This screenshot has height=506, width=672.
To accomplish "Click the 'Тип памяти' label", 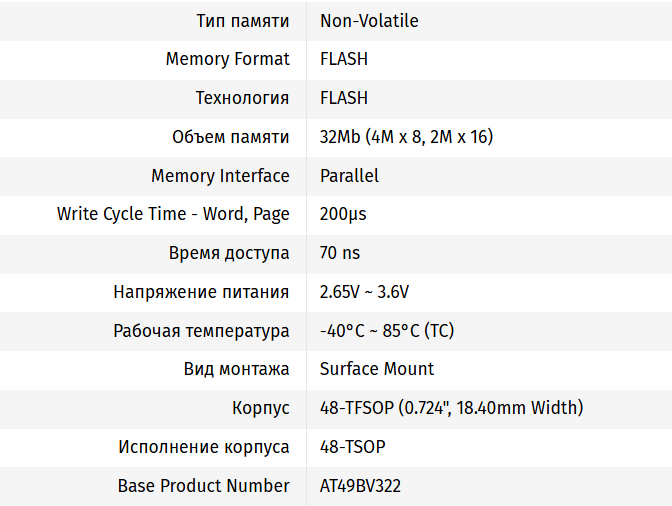I will tap(242, 21).
